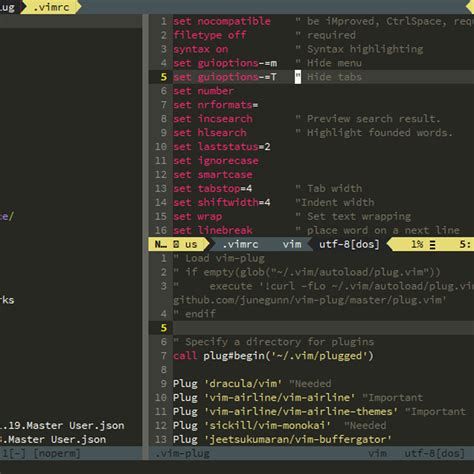474x474 pixels.
Task: Click 'set hlsearch' setting
Action: [210, 133]
